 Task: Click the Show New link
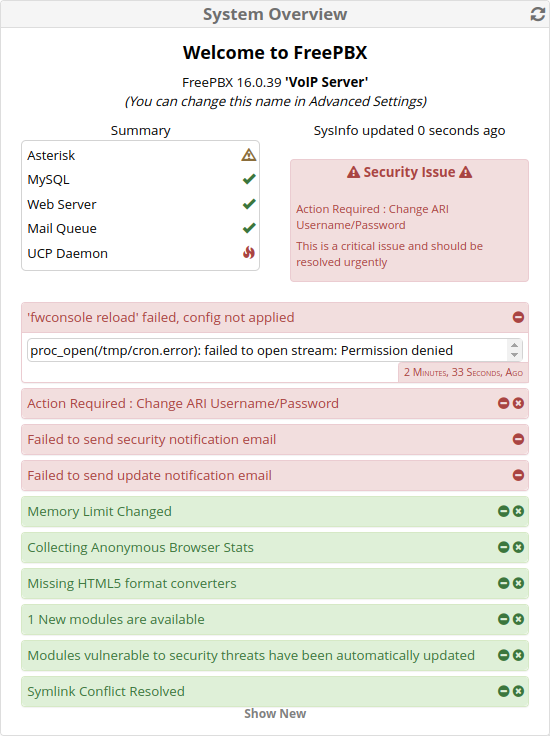tap(275, 713)
